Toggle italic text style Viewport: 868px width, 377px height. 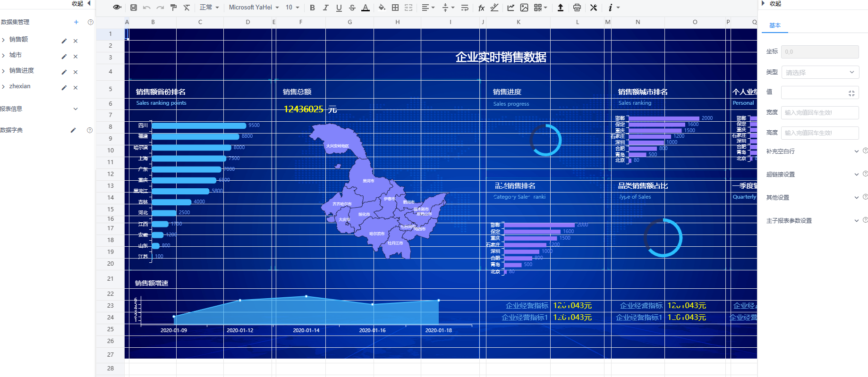click(325, 8)
